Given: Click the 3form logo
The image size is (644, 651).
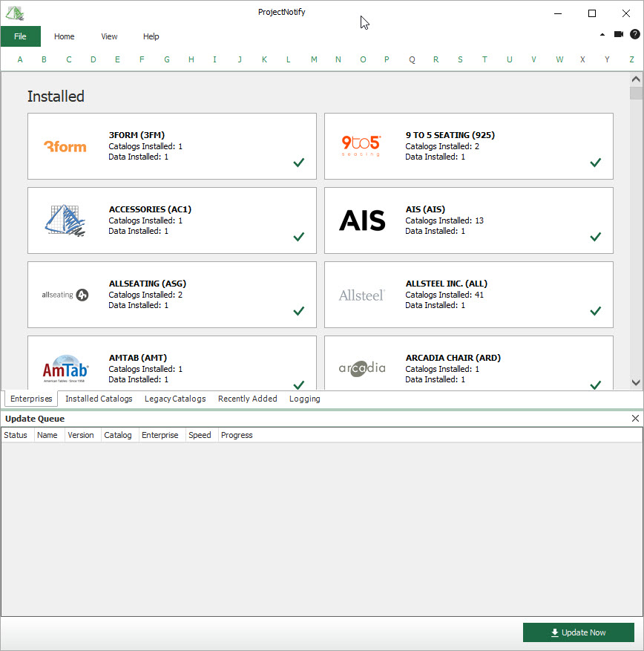Looking at the screenshot, I should [65, 146].
